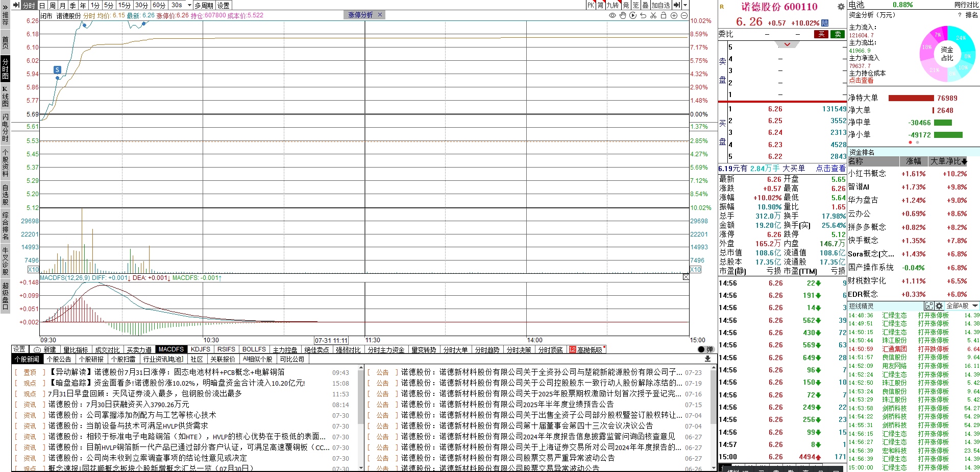Click the download icon in news panel
The image size is (980, 472).
(x=707, y=359)
